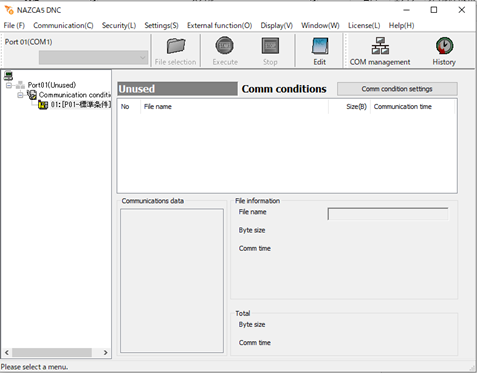
Task: Collapse the Port01(Unused) tree node
Action: click(x=9, y=85)
